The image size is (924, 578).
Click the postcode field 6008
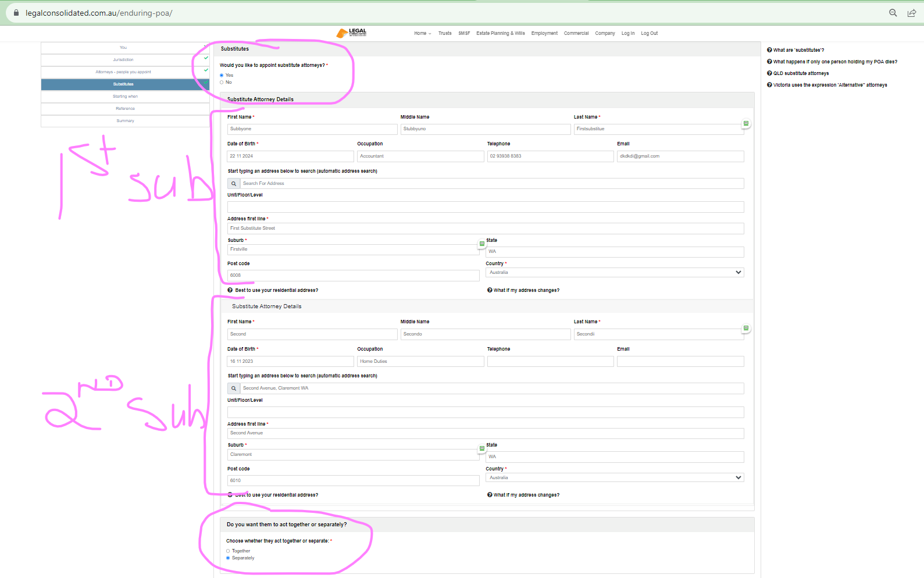(x=353, y=275)
